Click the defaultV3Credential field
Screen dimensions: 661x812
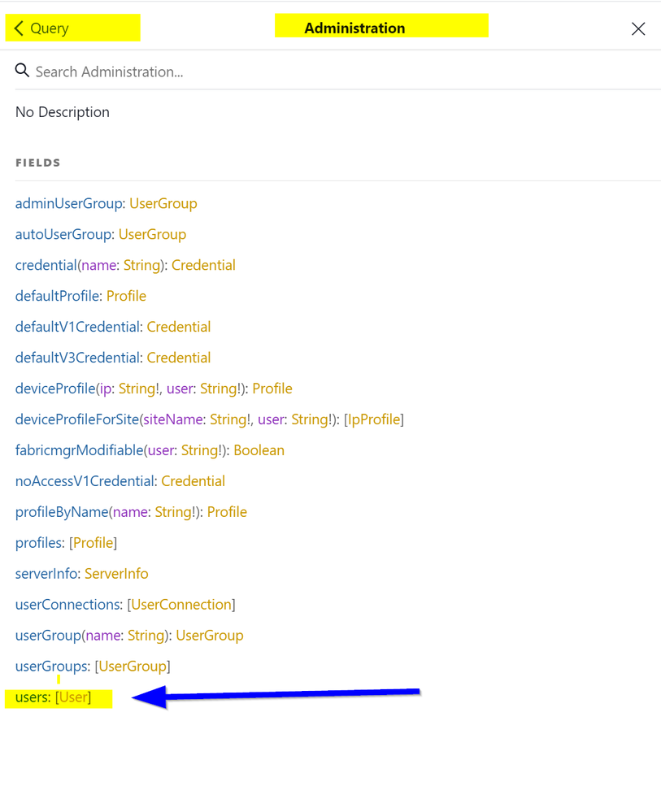(78, 358)
